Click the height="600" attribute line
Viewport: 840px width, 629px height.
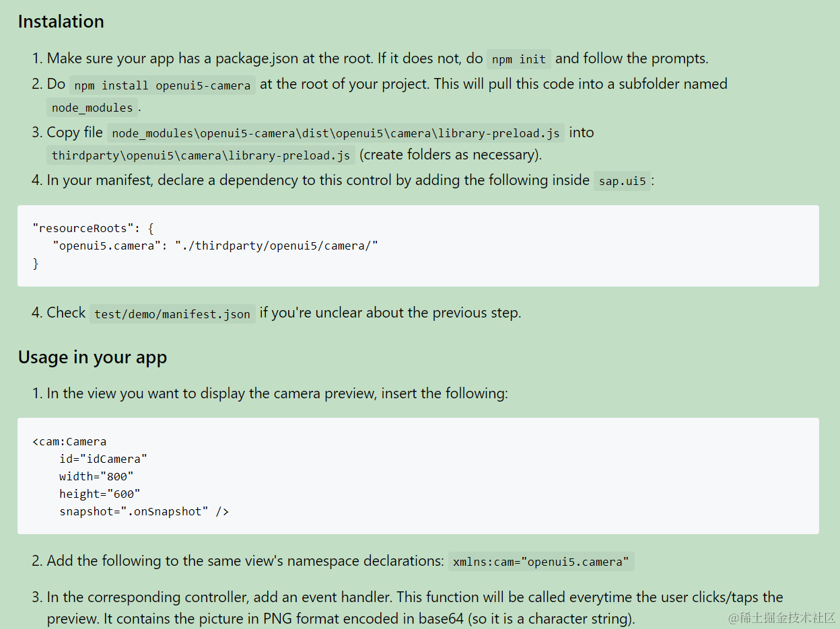(x=100, y=494)
